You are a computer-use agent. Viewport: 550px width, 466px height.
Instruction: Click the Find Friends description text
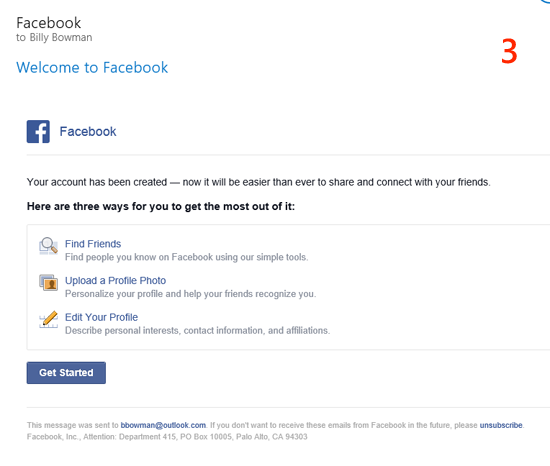[187, 257]
